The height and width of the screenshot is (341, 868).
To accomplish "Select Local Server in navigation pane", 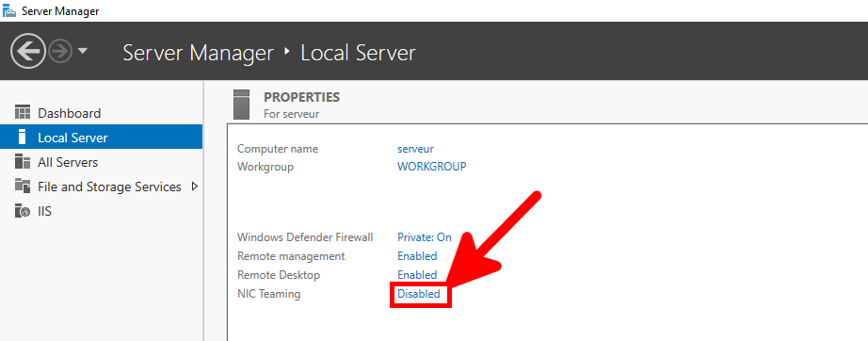I will [102, 138].
